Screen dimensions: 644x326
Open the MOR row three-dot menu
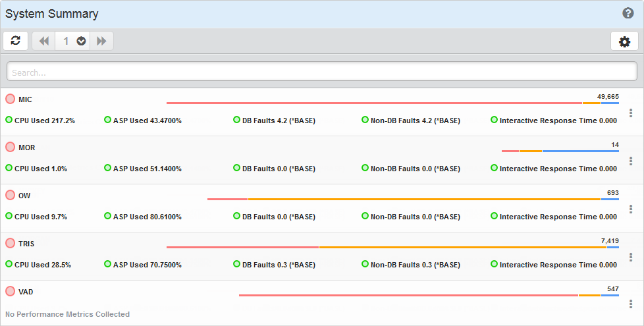click(631, 161)
